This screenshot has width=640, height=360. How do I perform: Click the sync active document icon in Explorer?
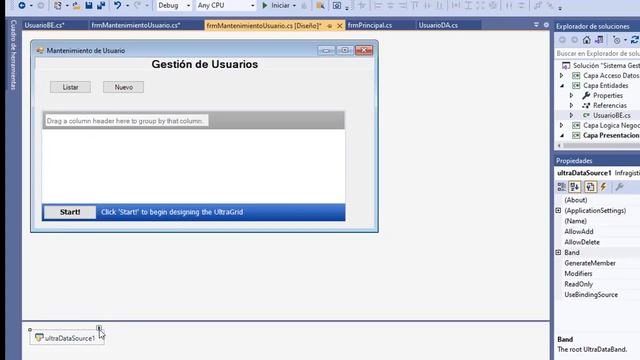(599, 40)
